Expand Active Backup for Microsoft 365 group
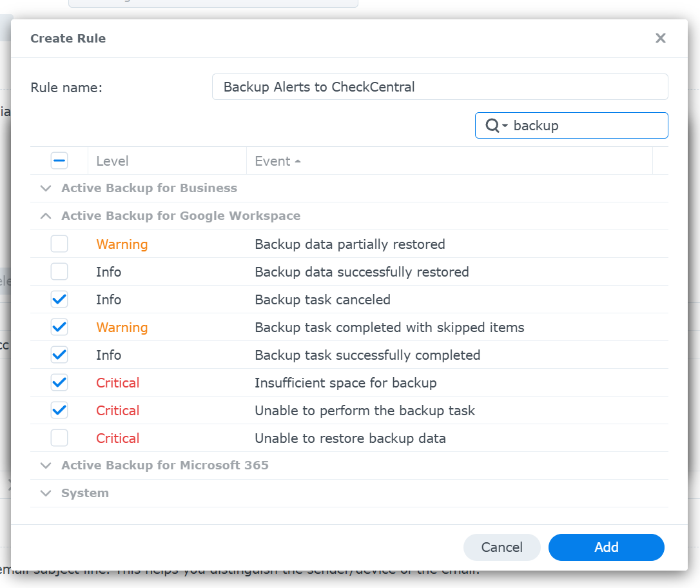Viewport: 700px width, 588px height. [46, 465]
